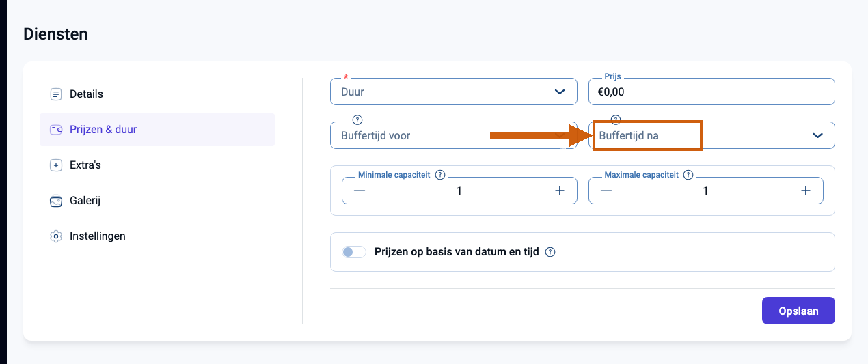Open the Buffertijd voor dropdown
868x364 pixels.
coord(454,135)
